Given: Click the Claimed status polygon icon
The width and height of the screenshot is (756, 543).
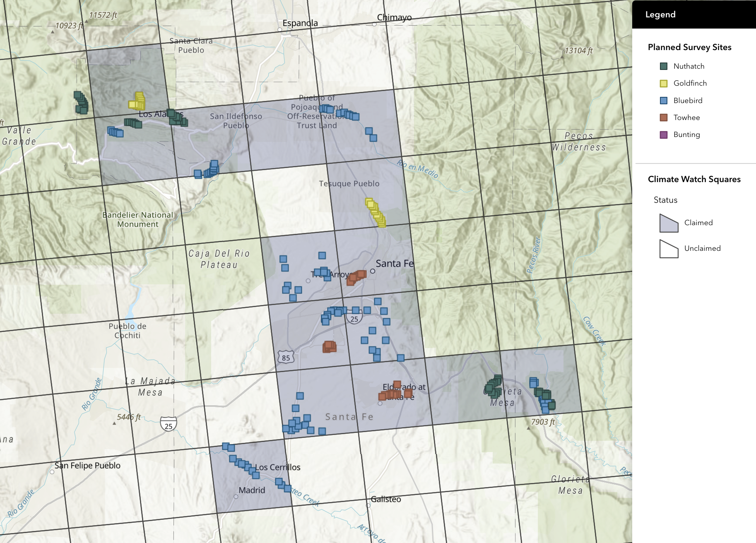Looking at the screenshot, I should point(669,223).
